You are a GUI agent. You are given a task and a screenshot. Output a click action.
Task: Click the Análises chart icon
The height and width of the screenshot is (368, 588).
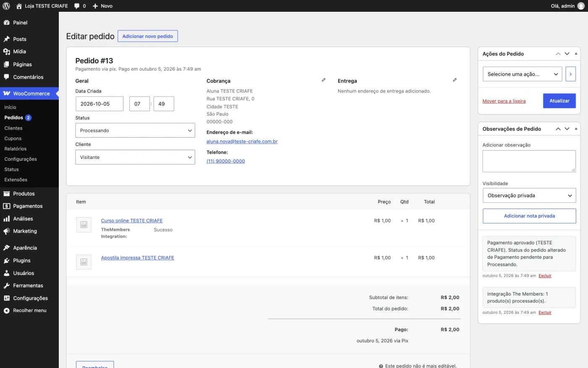point(7,219)
